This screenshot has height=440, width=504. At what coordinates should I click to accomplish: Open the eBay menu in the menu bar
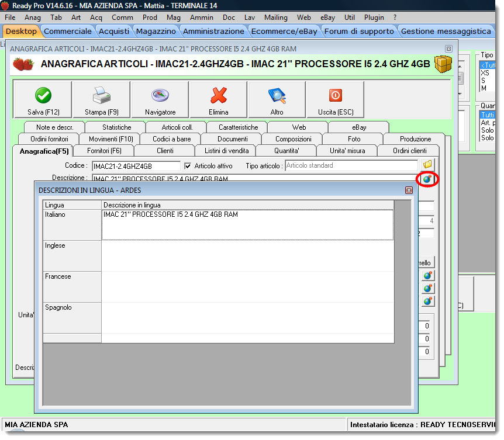pos(327,18)
